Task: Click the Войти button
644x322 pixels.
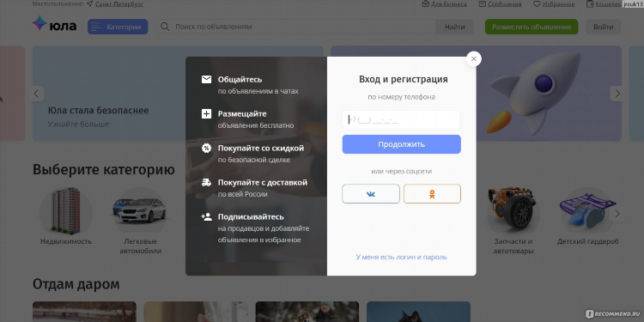Action: tap(604, 27)
